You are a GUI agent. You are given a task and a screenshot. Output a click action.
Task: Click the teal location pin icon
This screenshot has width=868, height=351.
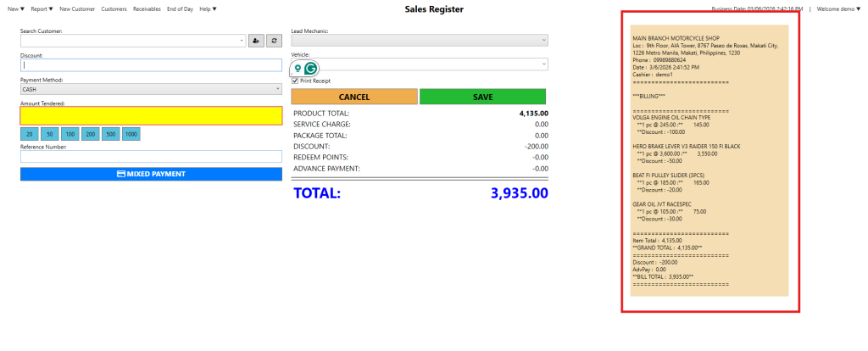tap(298, 68)
